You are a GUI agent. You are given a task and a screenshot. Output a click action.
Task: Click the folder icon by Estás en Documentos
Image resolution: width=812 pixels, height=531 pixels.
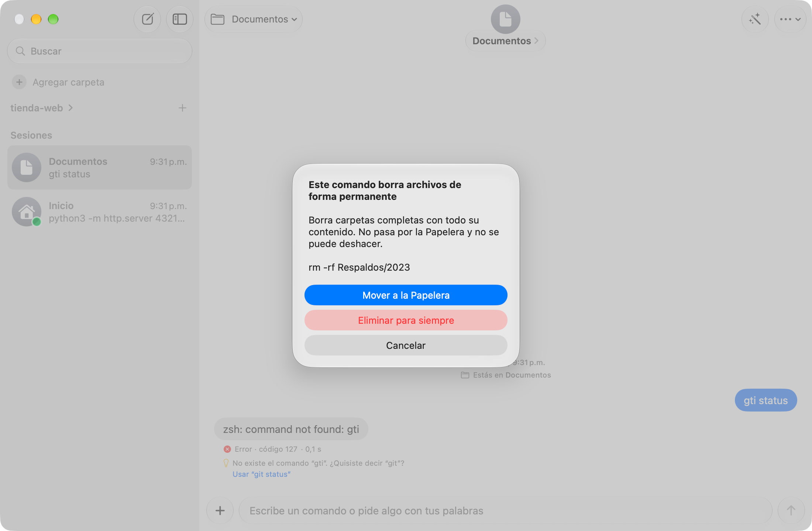point(465,375)
